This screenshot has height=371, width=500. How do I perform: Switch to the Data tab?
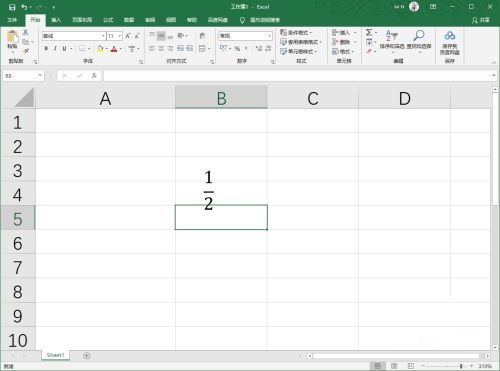coord(129,20)
